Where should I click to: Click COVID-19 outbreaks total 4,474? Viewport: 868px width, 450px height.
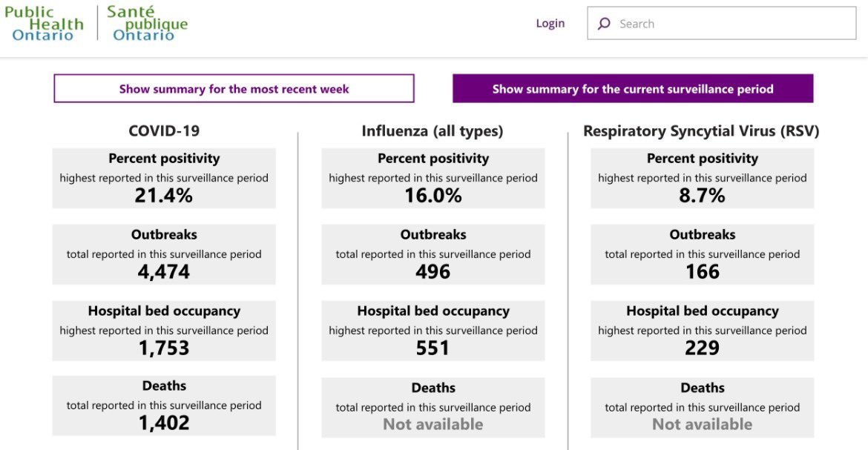(x=164, y=272)
